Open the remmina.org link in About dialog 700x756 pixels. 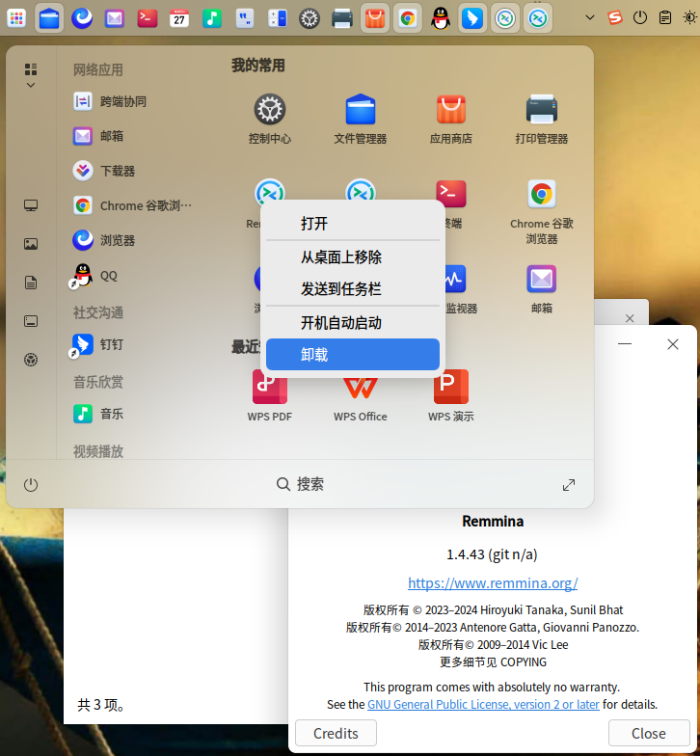click(493, 582)
